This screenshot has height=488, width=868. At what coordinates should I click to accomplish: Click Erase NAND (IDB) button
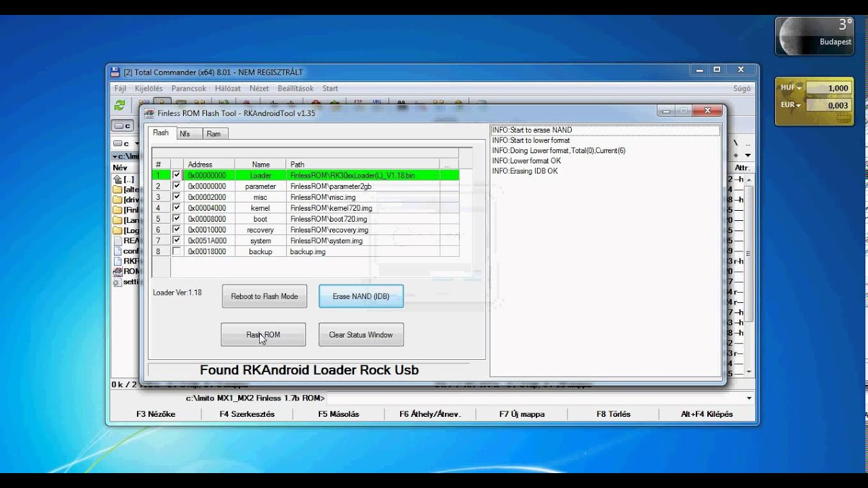tap(361, 296)
